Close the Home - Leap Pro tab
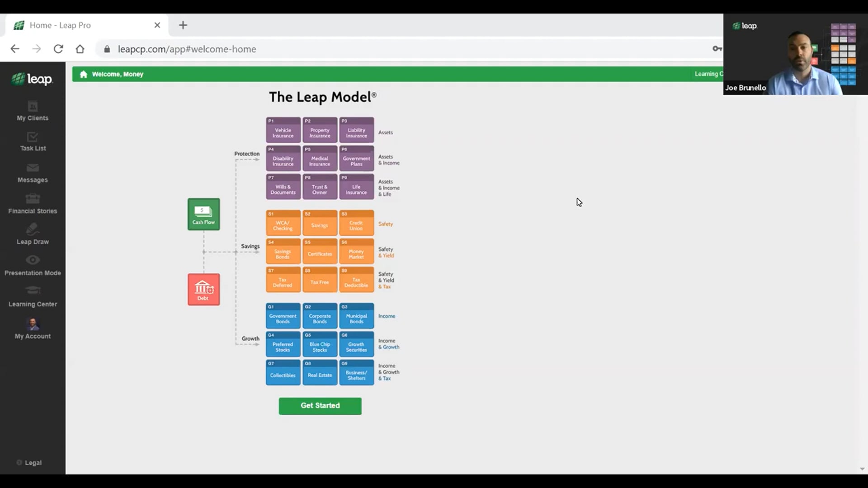 point(157,25)
